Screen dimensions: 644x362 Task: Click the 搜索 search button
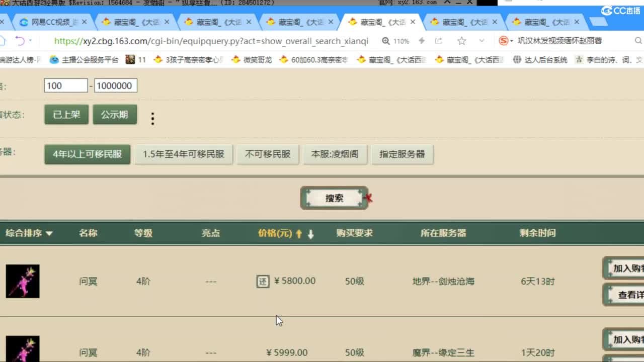tap(335, 198)
